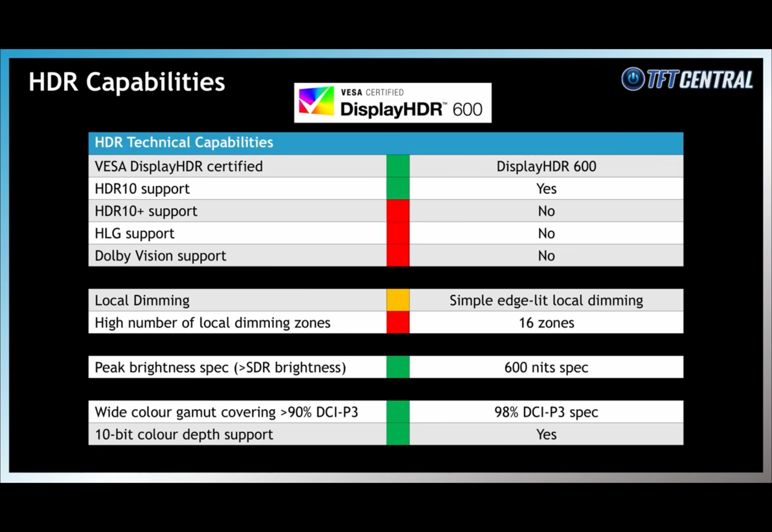Select the HLG support row label
Image resolution: width=772 pixels, height=532 pixels.
(x=135, y=233)
